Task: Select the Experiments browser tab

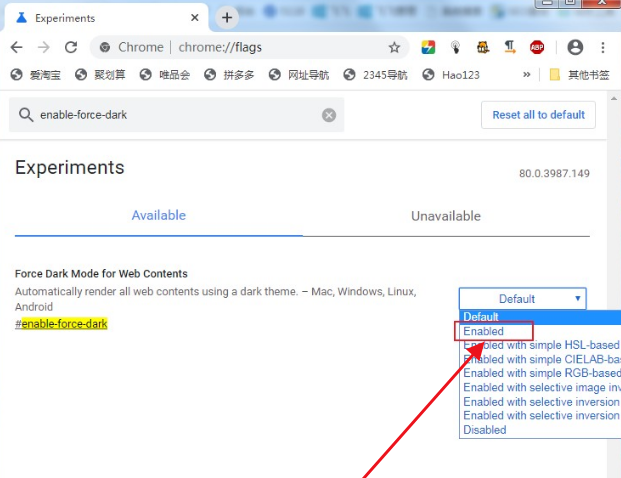Action: point(106,18)
